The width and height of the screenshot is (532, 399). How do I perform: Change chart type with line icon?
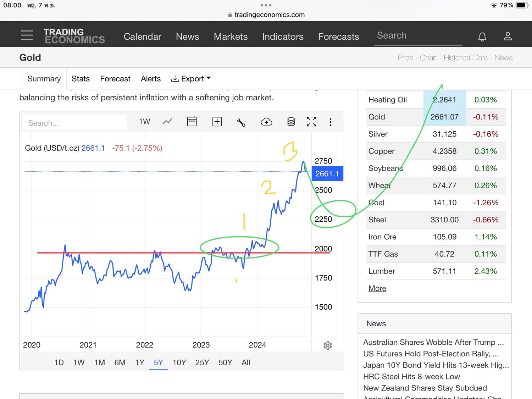coord(167,122)
